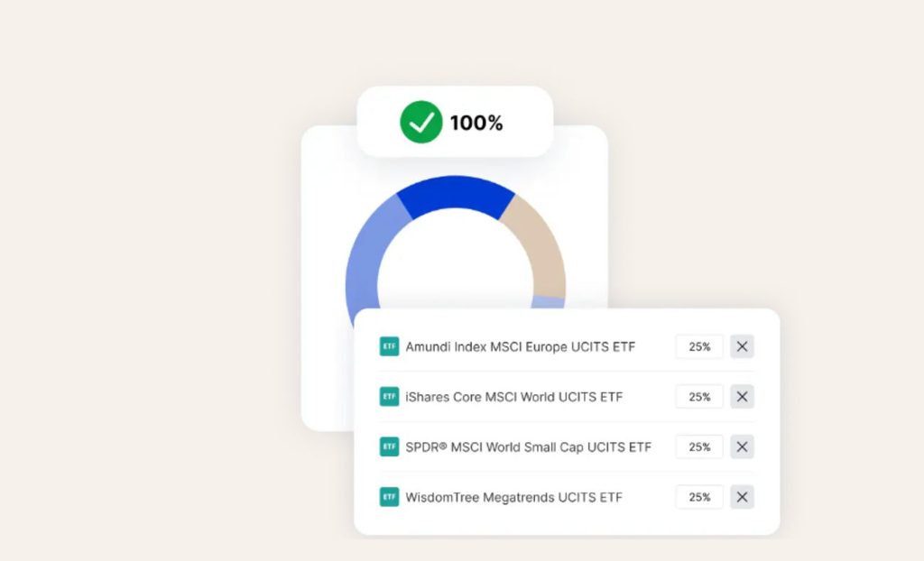Remove WisdomTree Megatrends ETF from list

tap(742, 497)
